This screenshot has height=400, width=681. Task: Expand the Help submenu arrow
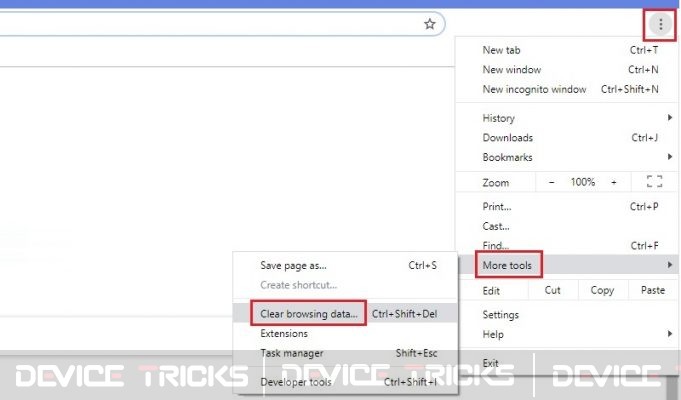(x=670, y=334)
